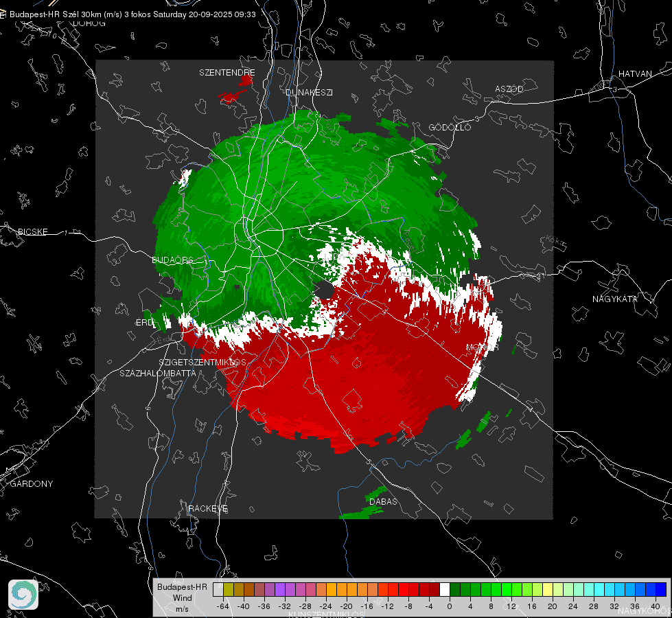
Task: Click the legend value 16
Action: pyautogui.click(x=531, y=606)
